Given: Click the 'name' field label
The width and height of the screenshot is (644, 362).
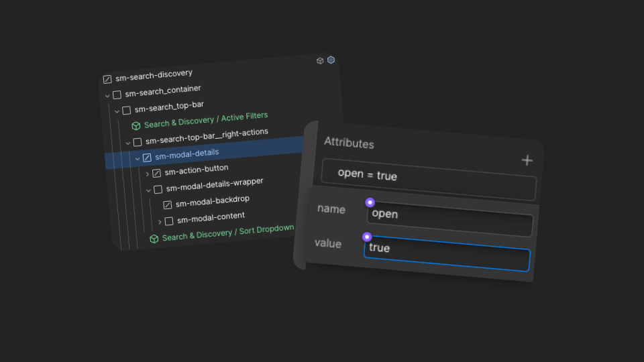Looking at the screenshot, I should tap(331, 209).
